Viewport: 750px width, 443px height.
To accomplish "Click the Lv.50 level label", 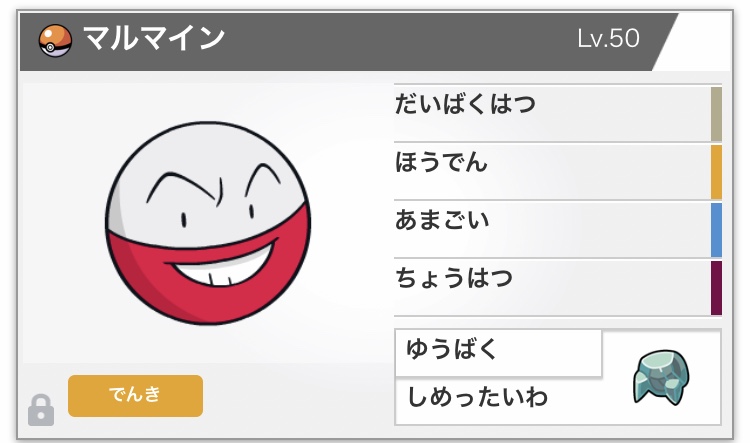I will point(608,38).
